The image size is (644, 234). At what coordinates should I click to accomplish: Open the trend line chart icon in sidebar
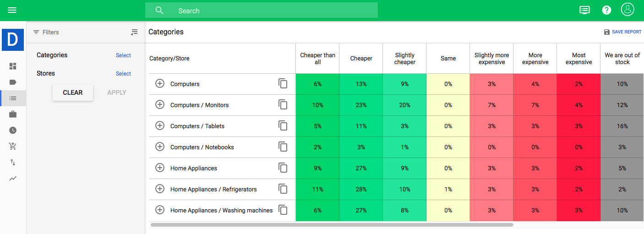[x=13, y=179]
